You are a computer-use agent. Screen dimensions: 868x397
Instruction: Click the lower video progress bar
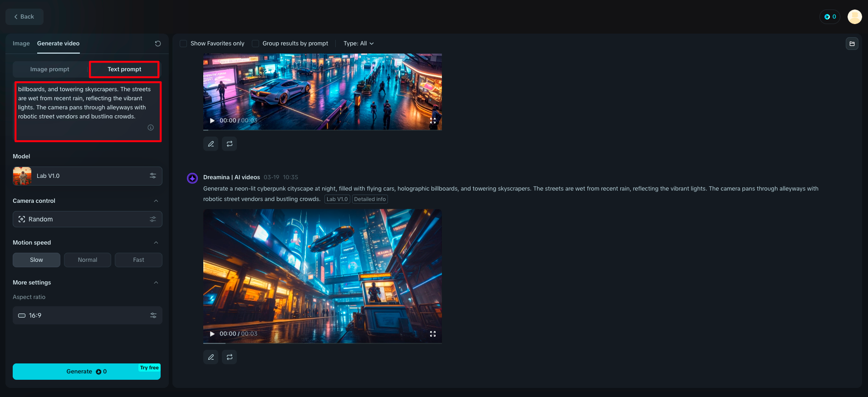[323, 343]
